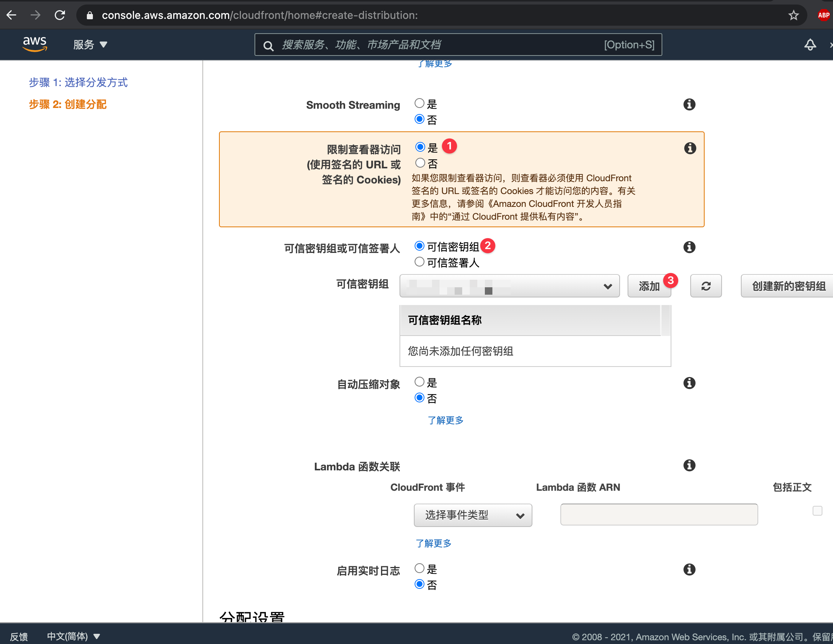The image size is (833, 644).
Task: Click the 了解更多 link below 自动压缩对象
Action: click(446, 420)
